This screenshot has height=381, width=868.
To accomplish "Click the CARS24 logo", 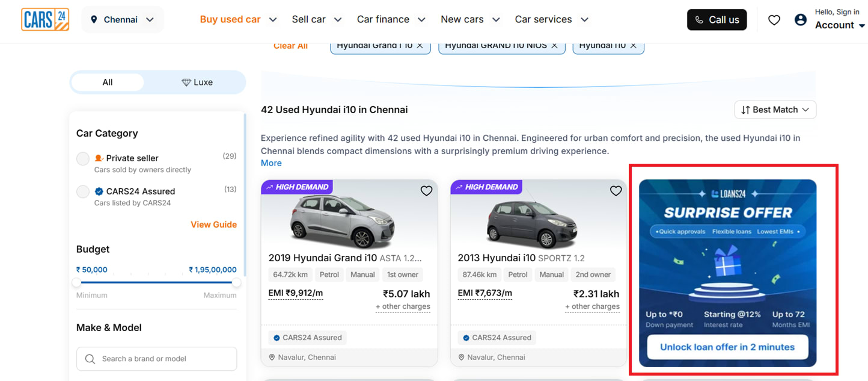I will pos(45,19).
